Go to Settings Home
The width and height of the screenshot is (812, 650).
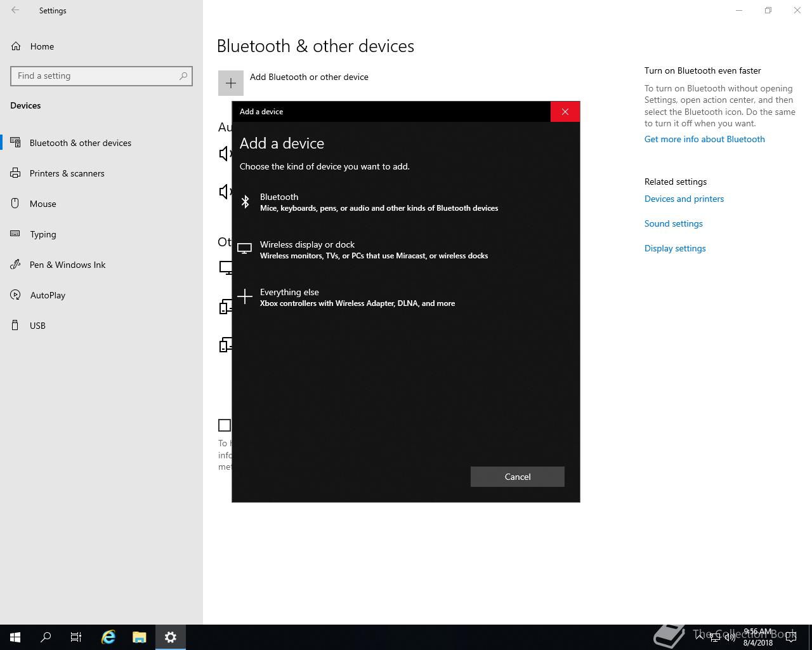tap(101, 46)
